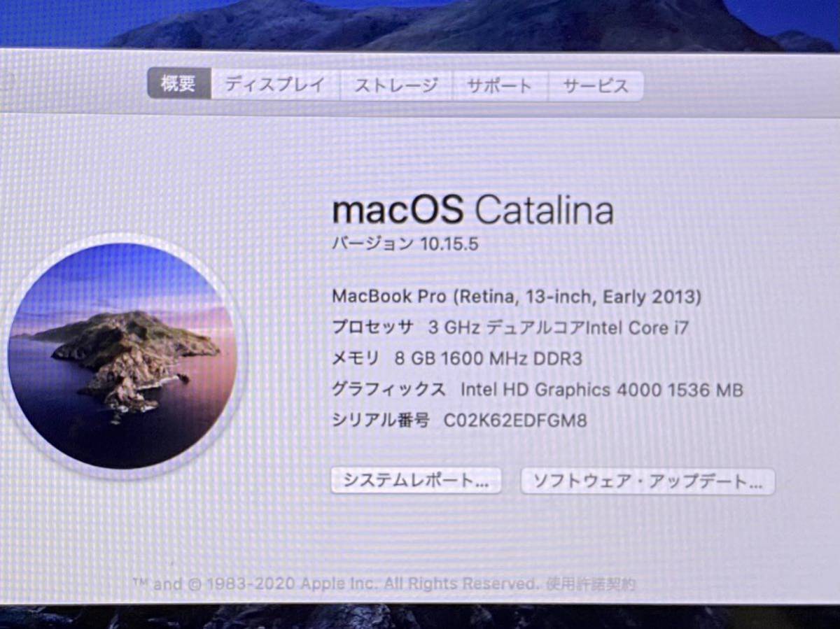Switch to the ディスプレイ tab
This screenshot has width=840, height=629.
tap(275, 85)
